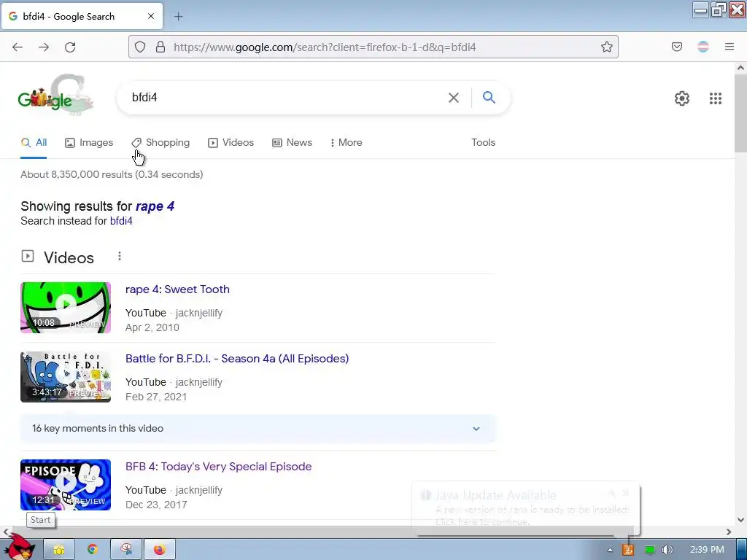The width and height of the screenshot is (747, 560).
Task: Play the 10:08 green smiley video thumbnail
Action: (x=66, y=308)
